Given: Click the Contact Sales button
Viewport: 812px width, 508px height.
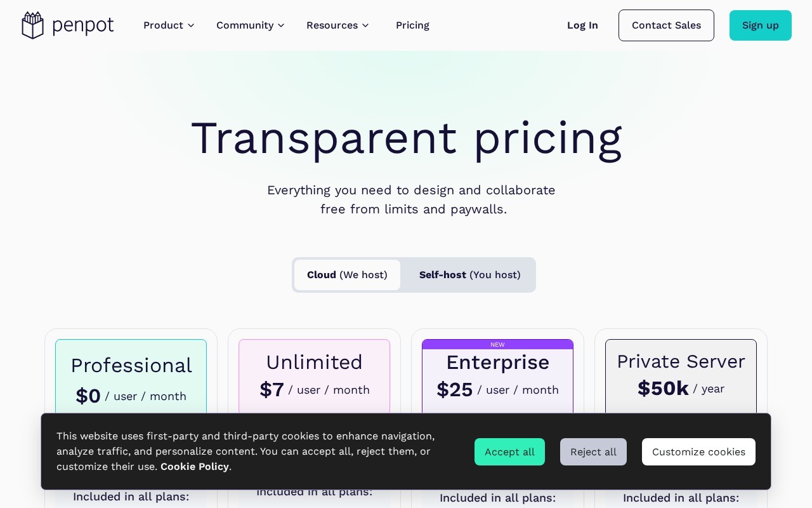Looking at the screenshot, I should coord(666,25).
